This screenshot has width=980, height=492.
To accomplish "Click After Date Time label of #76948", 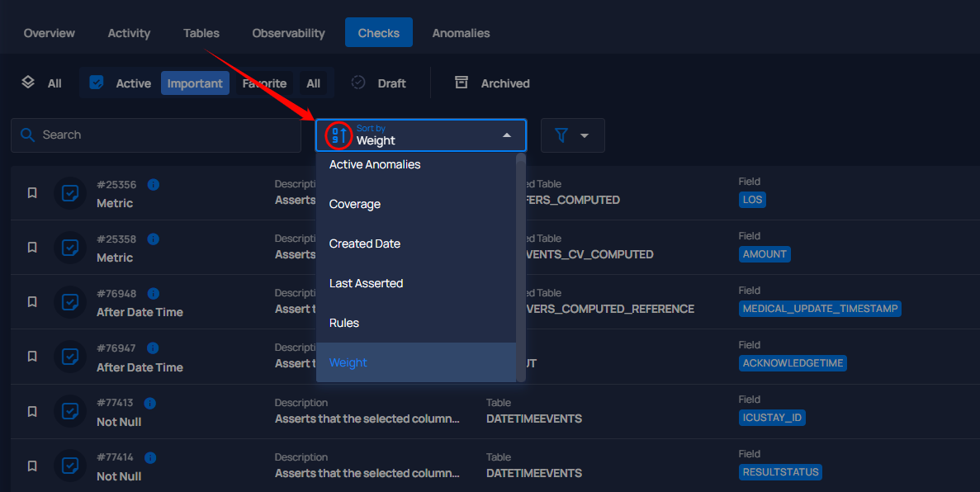I will tap(140, 312).
